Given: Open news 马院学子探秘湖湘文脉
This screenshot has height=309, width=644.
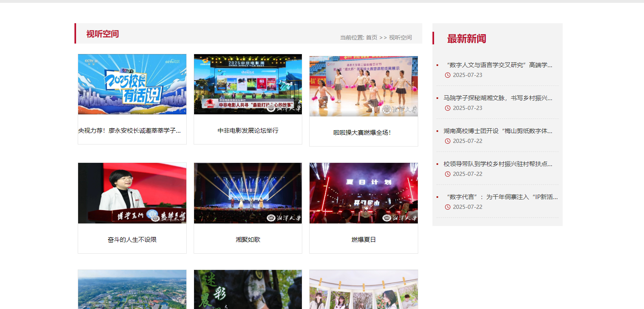Looking at the screenshot, I should tap(498, 98).
